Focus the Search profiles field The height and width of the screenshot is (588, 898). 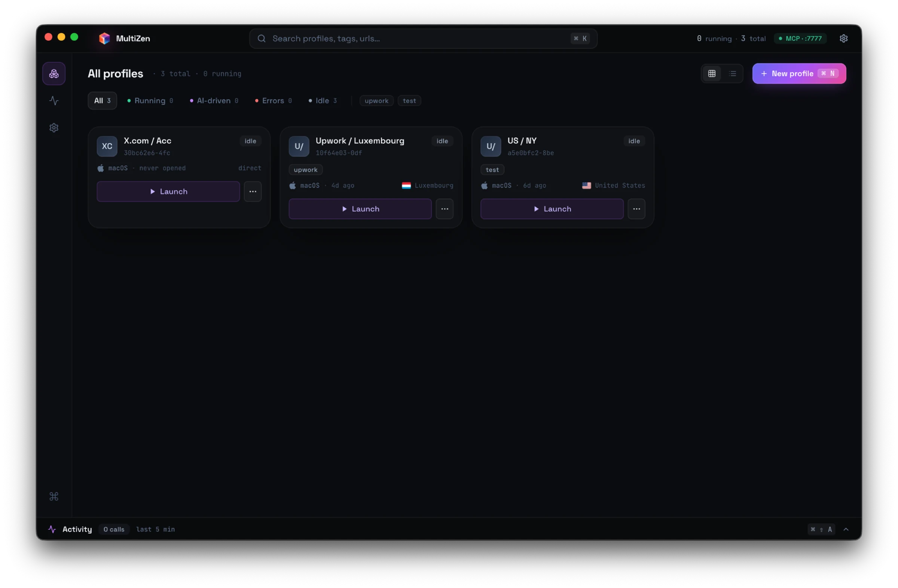tap(423, 39)
